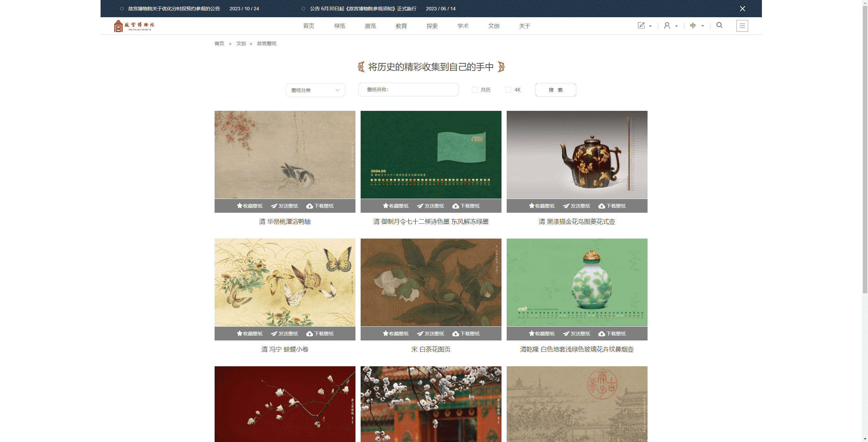
Task: Open announcement 故宫博物院参观须知 正式施行
Action: (x=363, y=9)
